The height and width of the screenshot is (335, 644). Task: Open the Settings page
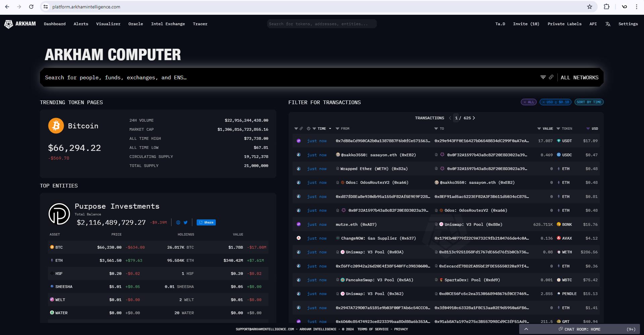pos(628,24)
